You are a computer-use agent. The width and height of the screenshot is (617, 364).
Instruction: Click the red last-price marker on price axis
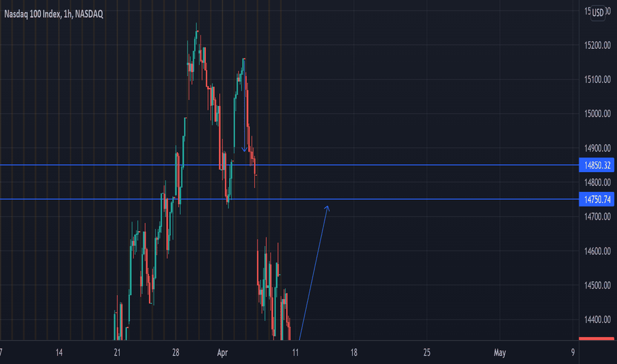[596, 338]
